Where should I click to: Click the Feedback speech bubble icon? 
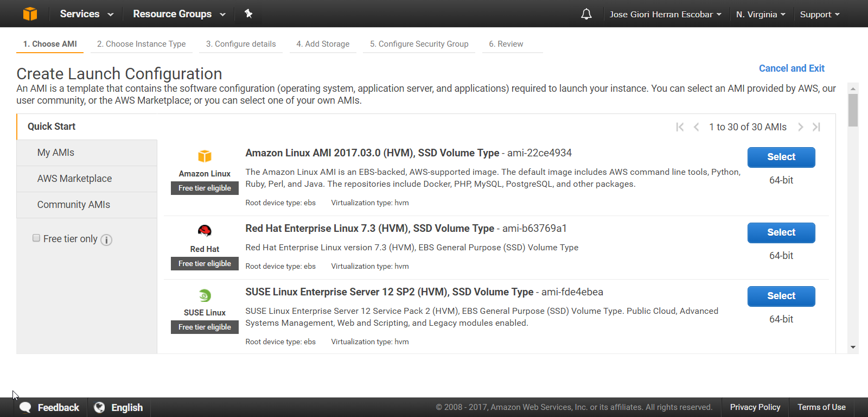(25, 407)
